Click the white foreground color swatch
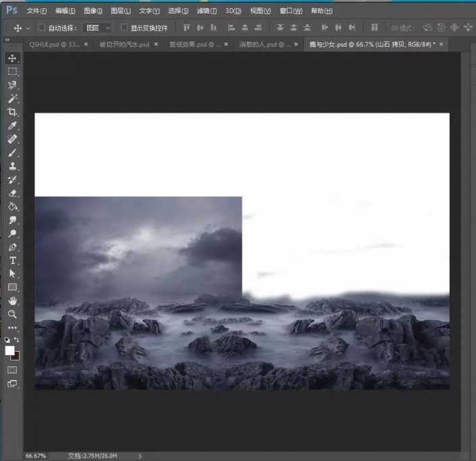Viewport: 476px width, 461px height. [9, 350]
